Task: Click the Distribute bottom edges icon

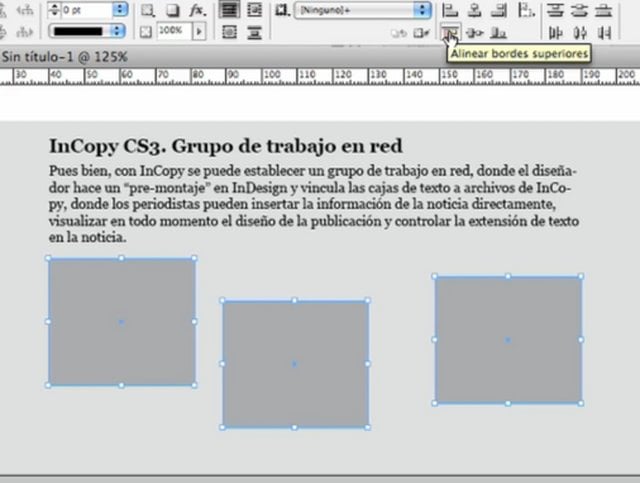Action: [604, 10]
